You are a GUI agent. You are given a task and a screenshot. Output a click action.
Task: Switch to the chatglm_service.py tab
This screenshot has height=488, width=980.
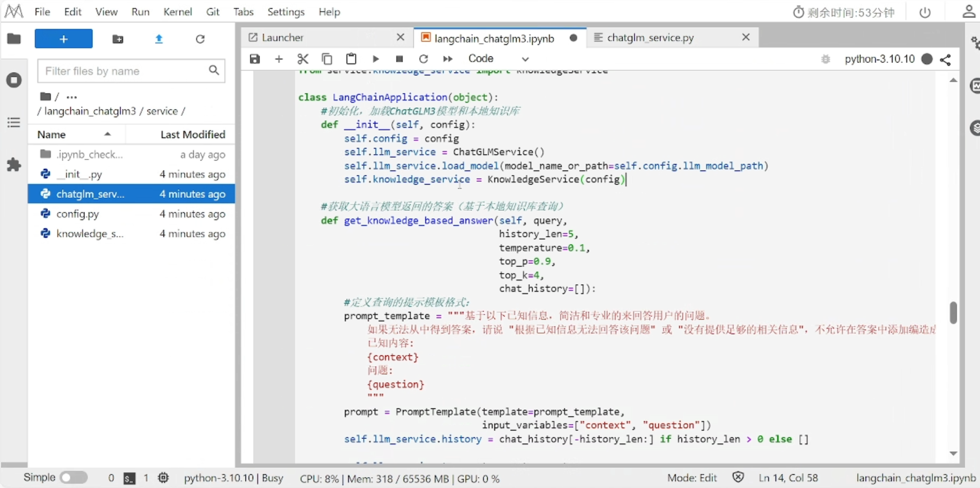click(x=650, y=37)
